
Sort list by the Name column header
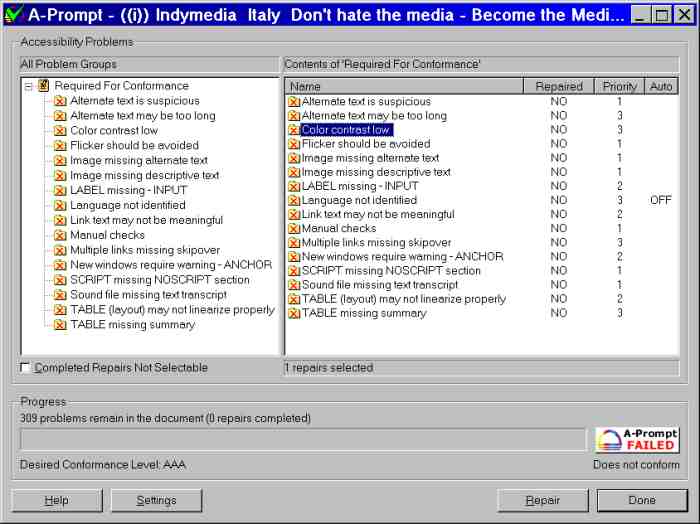[x=404, y=86]
